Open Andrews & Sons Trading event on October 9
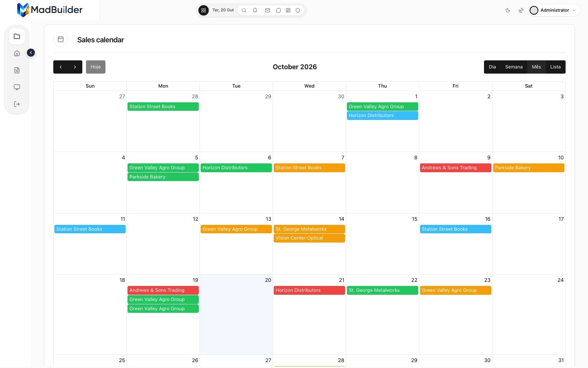 click(x=456, y=168)
